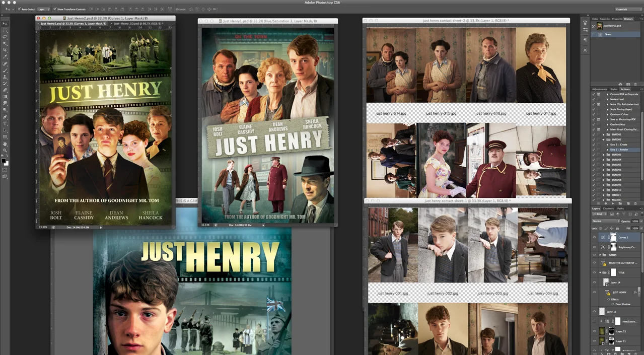Show the Hue/Saturation layer
Viewport: 644px width, 355px height.
[595, 321]
